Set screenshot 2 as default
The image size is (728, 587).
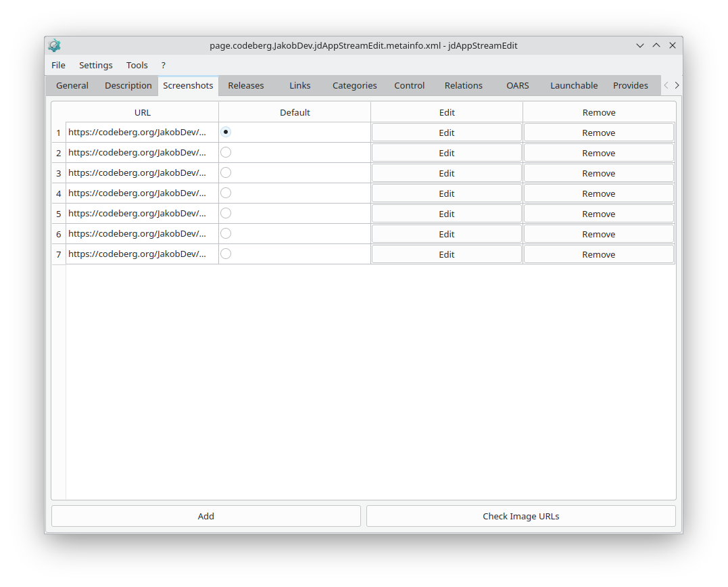[x=226, y=152]
